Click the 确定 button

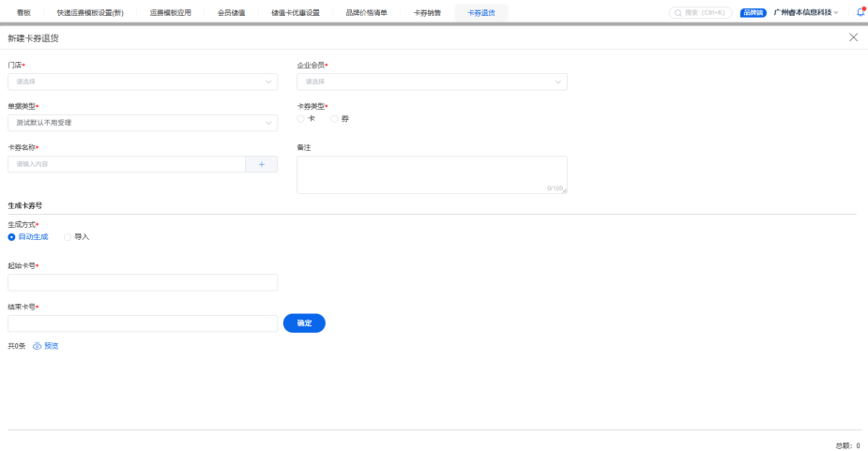coord(304,323)
